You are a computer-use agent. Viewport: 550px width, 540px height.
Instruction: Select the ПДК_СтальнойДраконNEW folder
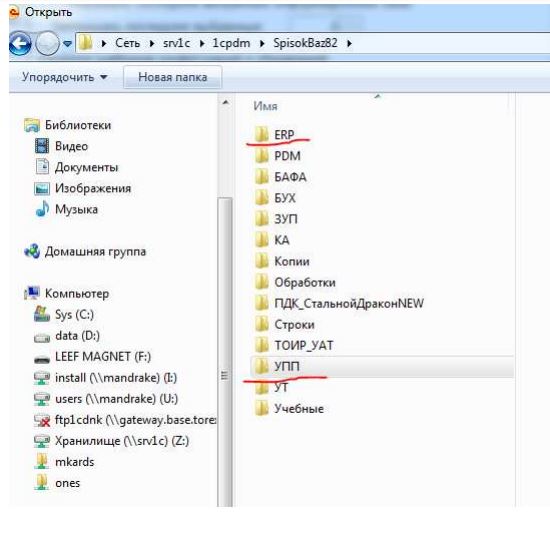(339, 303)
